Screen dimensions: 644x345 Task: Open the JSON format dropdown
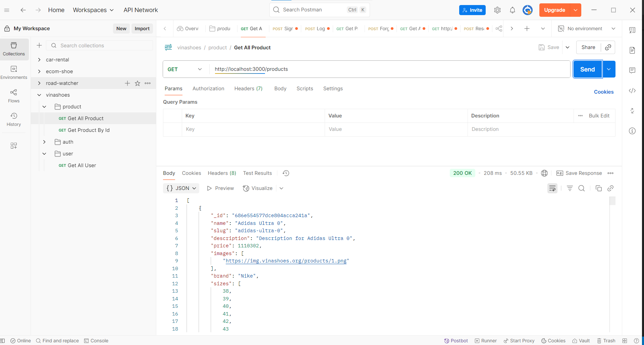pyautogui.click(x=181, y=188)
